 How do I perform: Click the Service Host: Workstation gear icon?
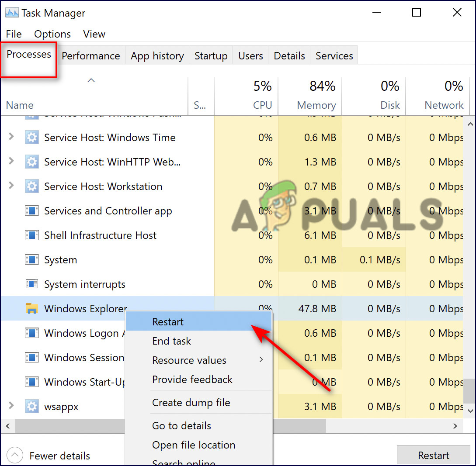[x=31, y=186]
